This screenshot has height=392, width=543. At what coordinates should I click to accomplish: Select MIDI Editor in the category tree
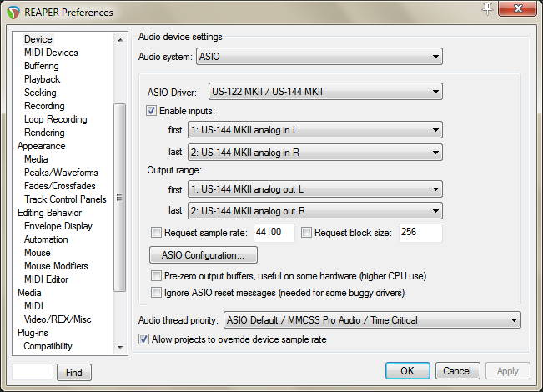pos(46,279)
